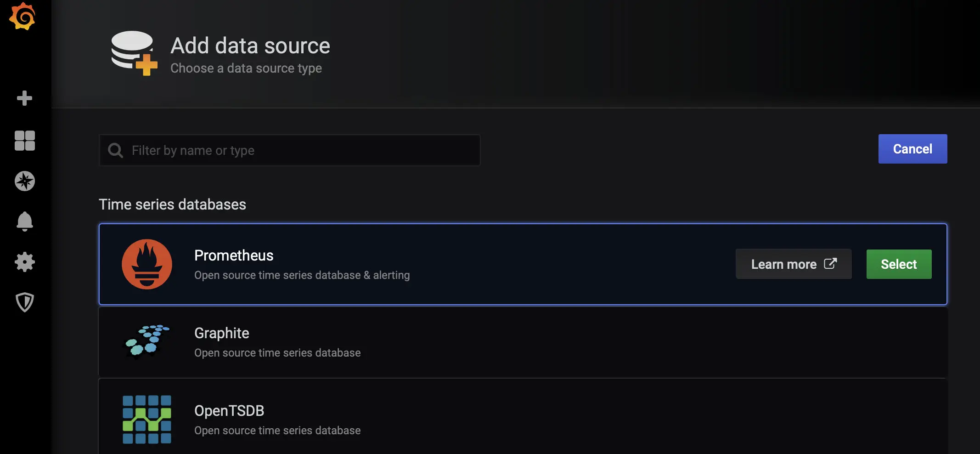Click the Graphite logo icon

coord(148,341)
